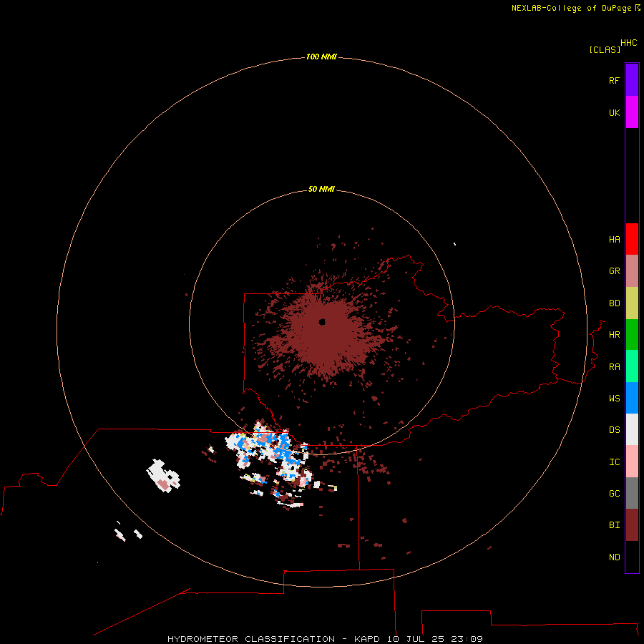Select the GR dusty pink legend swatch
The height and width of the screenshot is (644, 644).
click(x=632, y=271)
